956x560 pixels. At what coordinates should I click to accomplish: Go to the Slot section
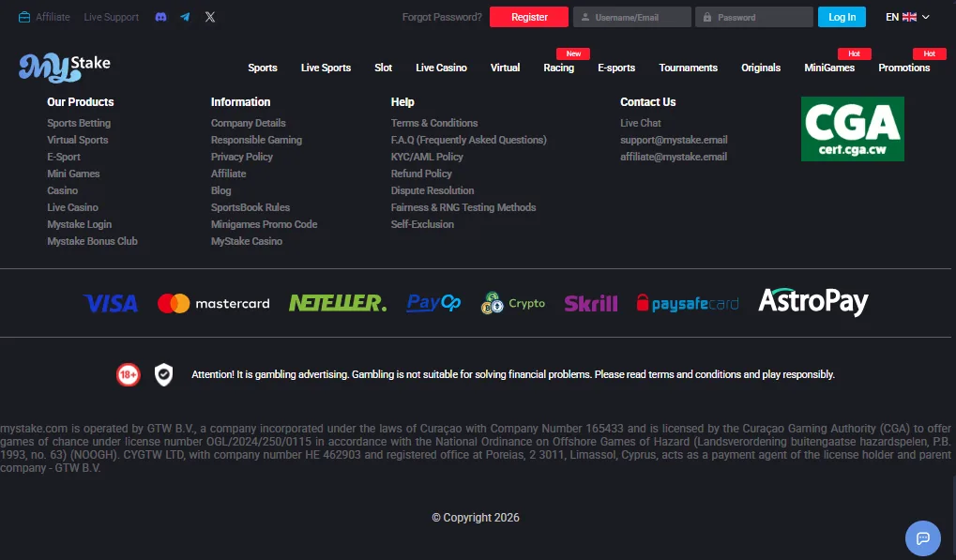[383, 68]
